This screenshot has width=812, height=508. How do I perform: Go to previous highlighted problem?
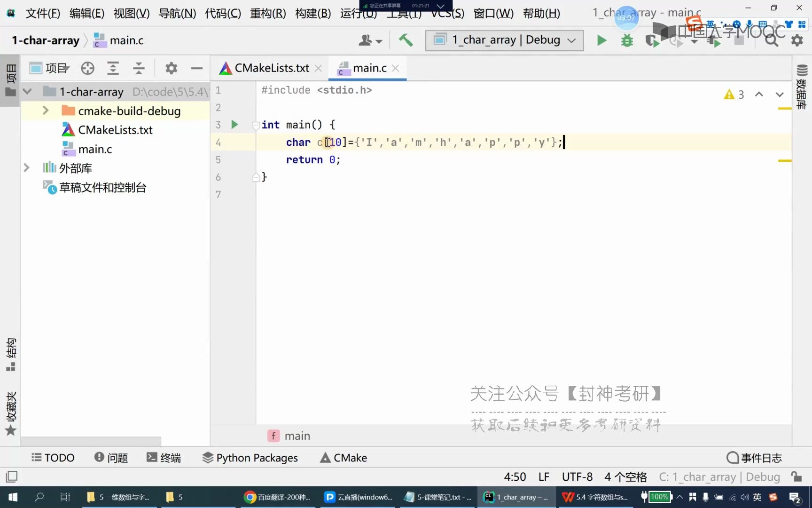click(759, 95)
